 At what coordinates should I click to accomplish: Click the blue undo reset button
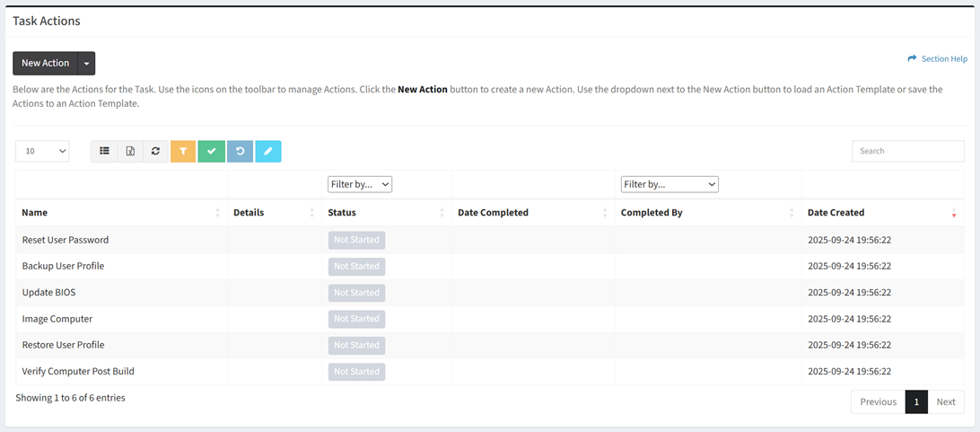coord(240,151)
